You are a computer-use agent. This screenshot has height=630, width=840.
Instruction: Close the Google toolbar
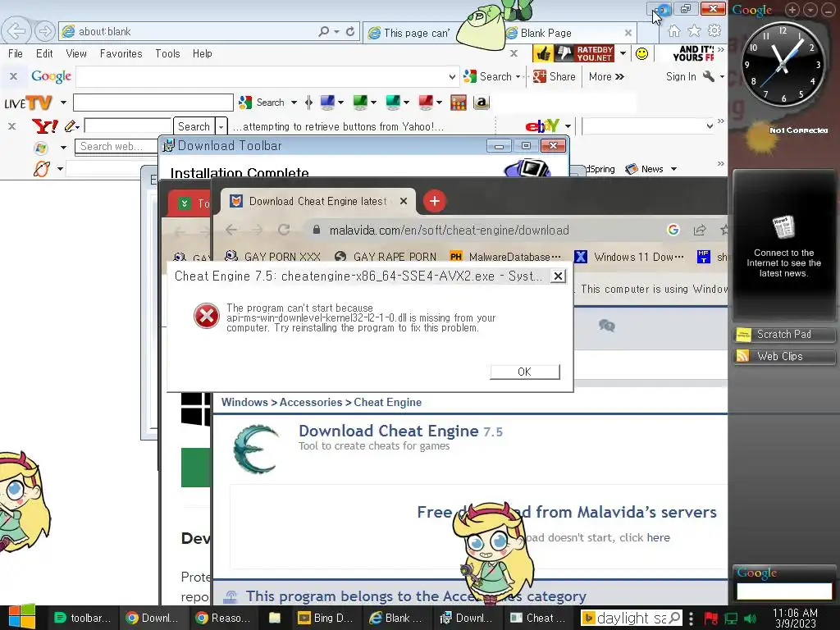pyautogui.click(x=13, y=76)
